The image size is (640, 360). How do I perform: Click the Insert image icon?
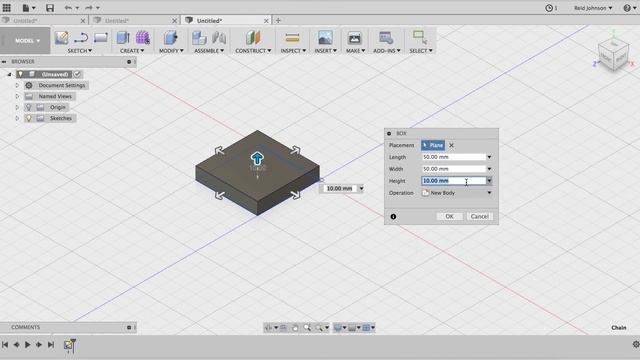[x=325, y=38]
